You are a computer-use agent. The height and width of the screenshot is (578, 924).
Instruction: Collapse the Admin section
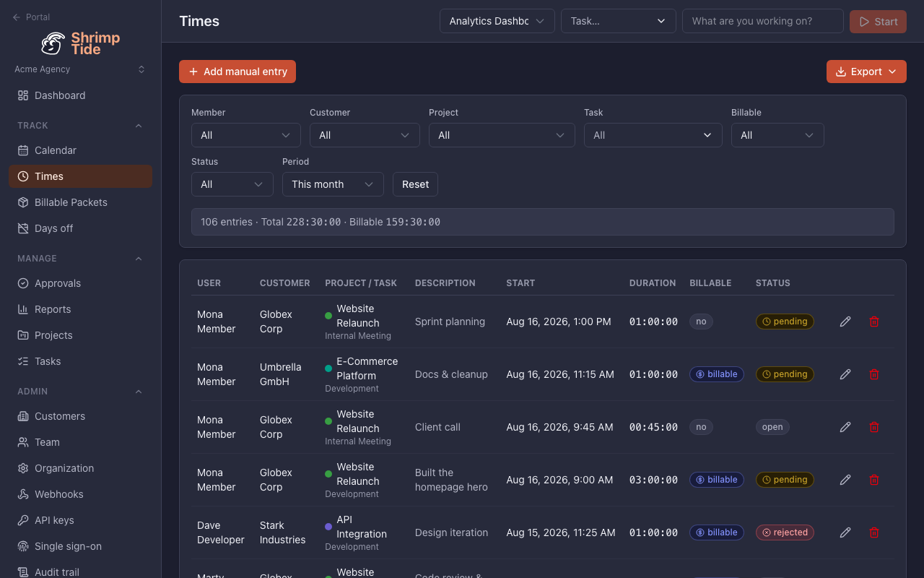point(80,392)
